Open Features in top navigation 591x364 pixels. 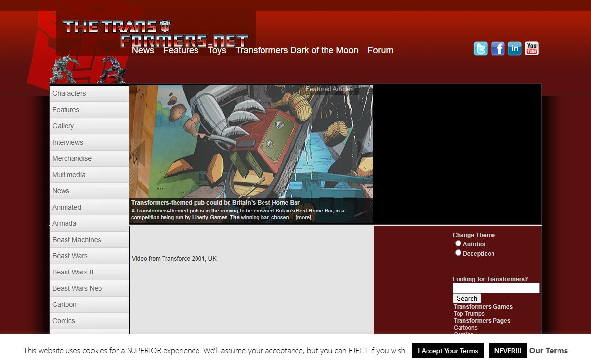pos(181,50)
